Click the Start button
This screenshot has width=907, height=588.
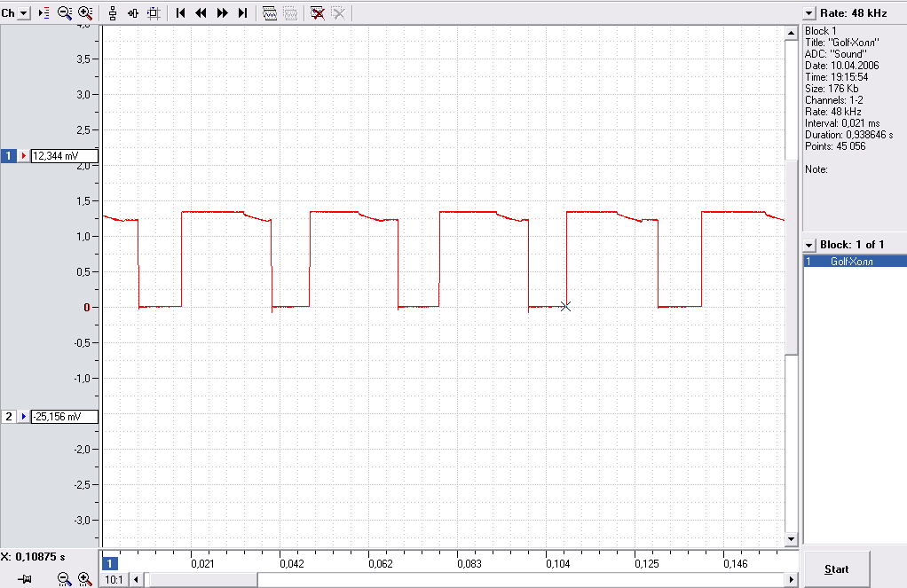pyautogui.click(x=836, y=569)
